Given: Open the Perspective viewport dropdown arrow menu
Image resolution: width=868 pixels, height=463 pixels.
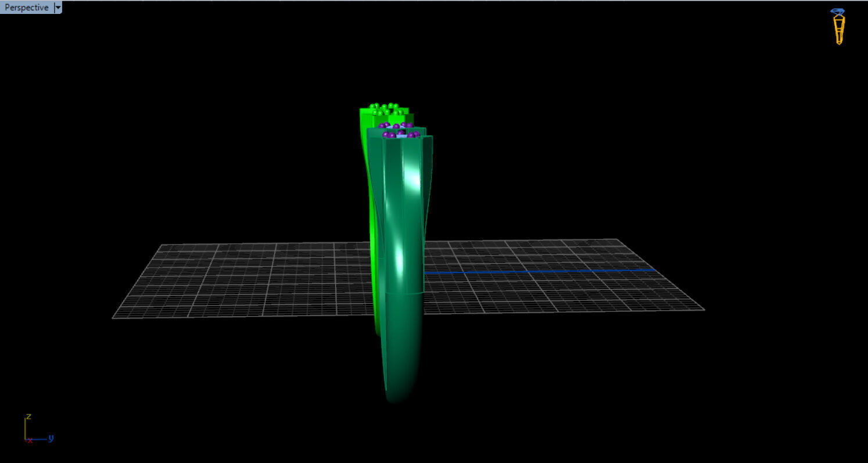Looking at the screenshot, I should pyautogui.click(x=58, y=8).
